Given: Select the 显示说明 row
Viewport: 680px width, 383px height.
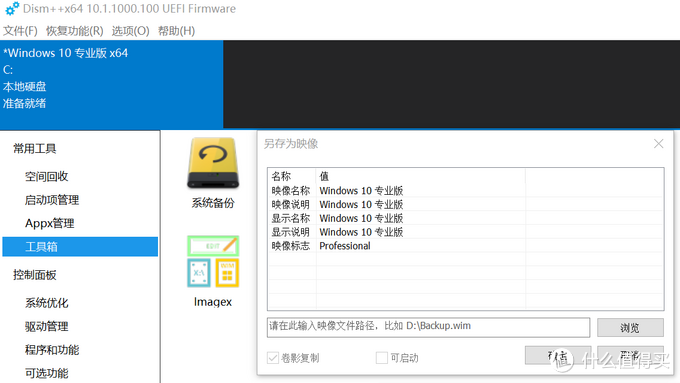Looking at the screenshot, I should coord(465,232).
